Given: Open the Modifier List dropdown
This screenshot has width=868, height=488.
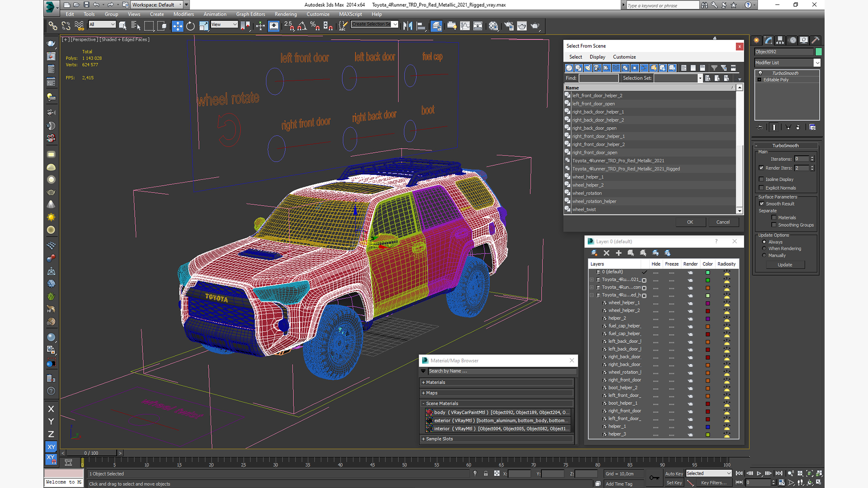Looking at the screenshot, I should pos(817,63).
